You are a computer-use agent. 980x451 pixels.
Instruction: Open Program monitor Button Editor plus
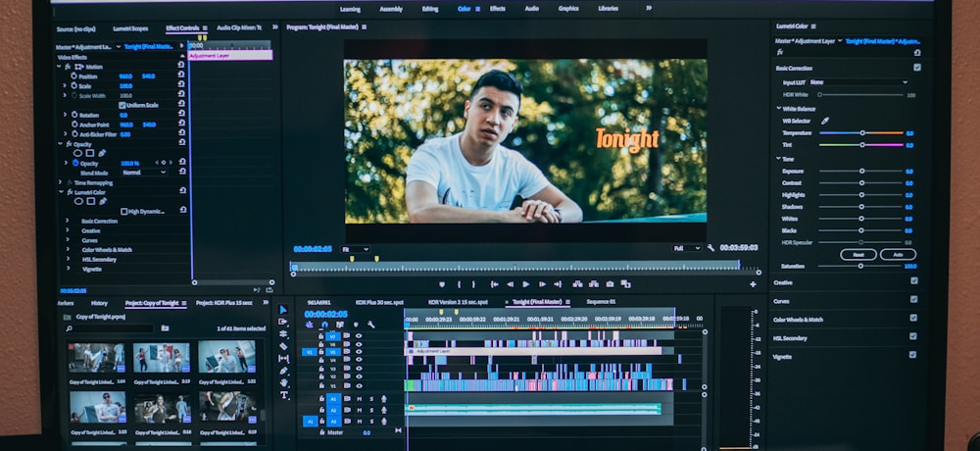pyautogui.click(x=753, y=284)
